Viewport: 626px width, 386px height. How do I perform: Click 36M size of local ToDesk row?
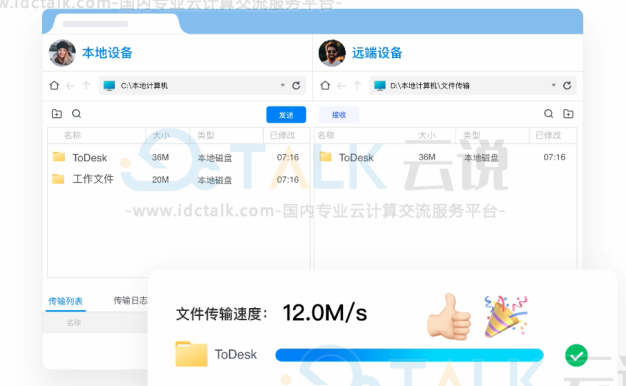160,157
